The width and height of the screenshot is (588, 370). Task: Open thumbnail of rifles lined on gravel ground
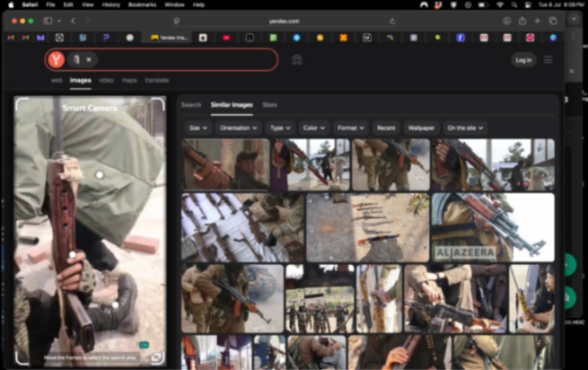(x=367, y=227)
